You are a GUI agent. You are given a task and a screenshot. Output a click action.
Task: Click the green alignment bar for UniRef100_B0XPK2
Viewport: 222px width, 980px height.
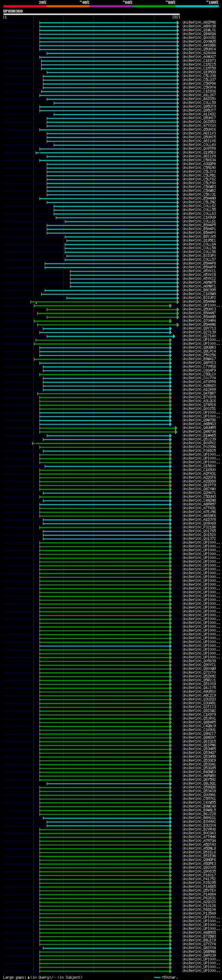click(x=102, y=443)
